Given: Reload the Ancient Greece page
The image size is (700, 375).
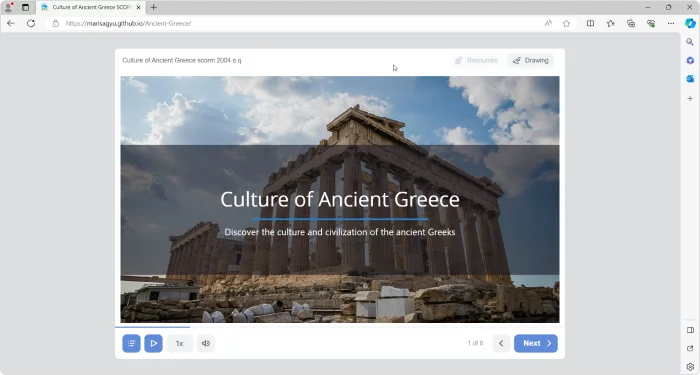Looking at the screenshot, I should (31, 23).
